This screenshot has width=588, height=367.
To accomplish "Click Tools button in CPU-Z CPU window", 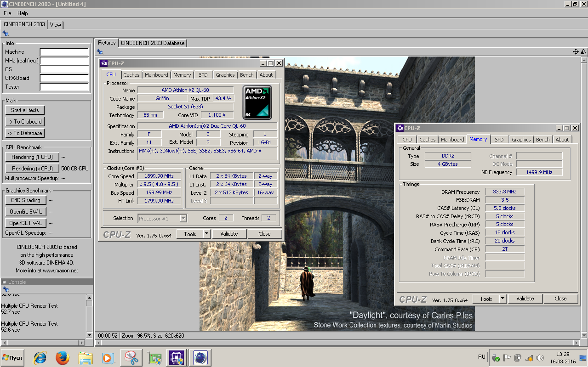I will (x=190, y=234).
